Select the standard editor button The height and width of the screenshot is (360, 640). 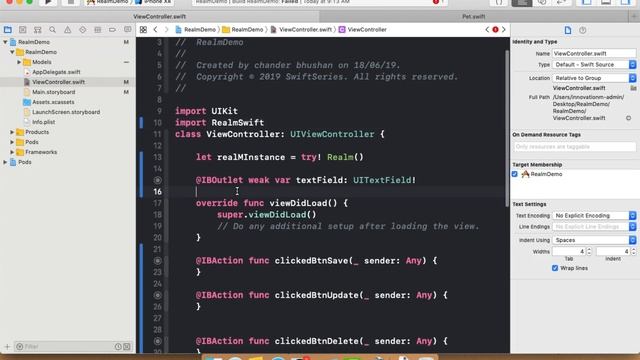point(522,2)
